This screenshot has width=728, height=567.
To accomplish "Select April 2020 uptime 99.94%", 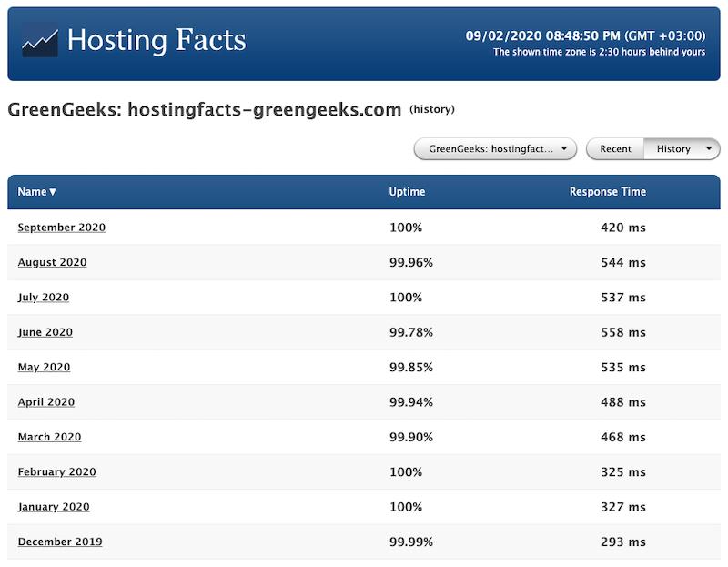I will coord(411,401).
